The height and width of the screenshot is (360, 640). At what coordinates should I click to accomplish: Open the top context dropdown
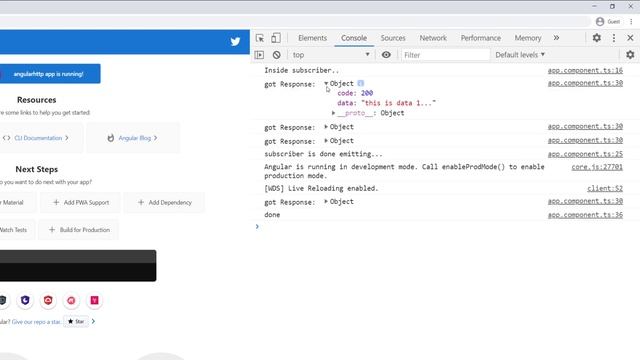pyautogui.click(x=331, y=55)
